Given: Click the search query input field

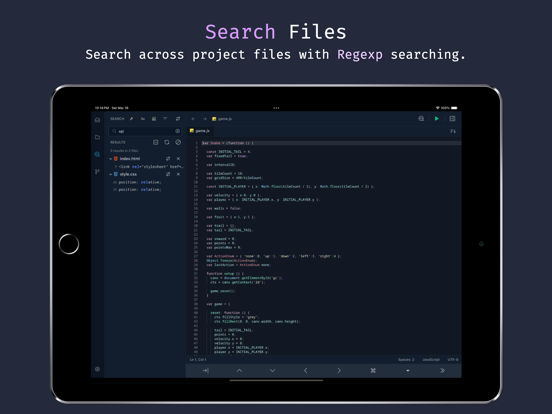Looking at the screenshot, I should tap(145, 131).
